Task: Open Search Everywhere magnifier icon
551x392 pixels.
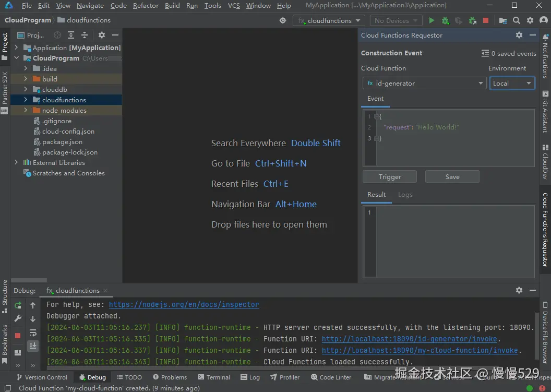Action: [x=516, y=20]
